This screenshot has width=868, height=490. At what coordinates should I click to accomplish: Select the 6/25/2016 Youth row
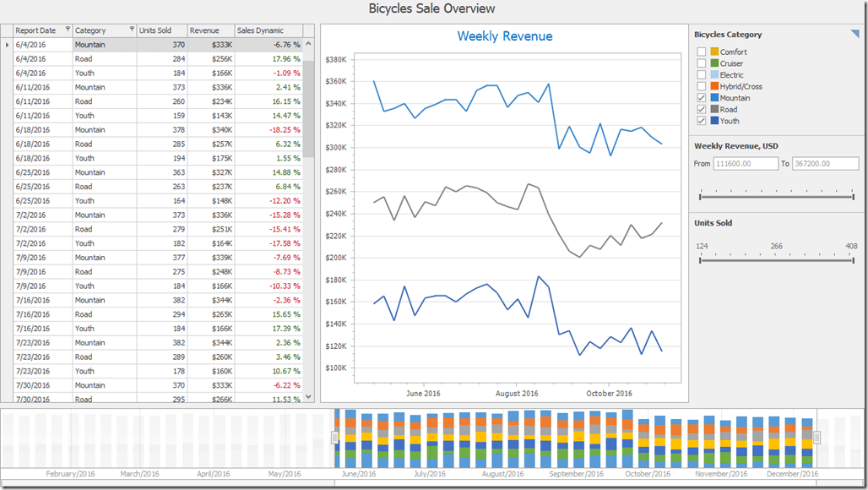click(158, 200)
